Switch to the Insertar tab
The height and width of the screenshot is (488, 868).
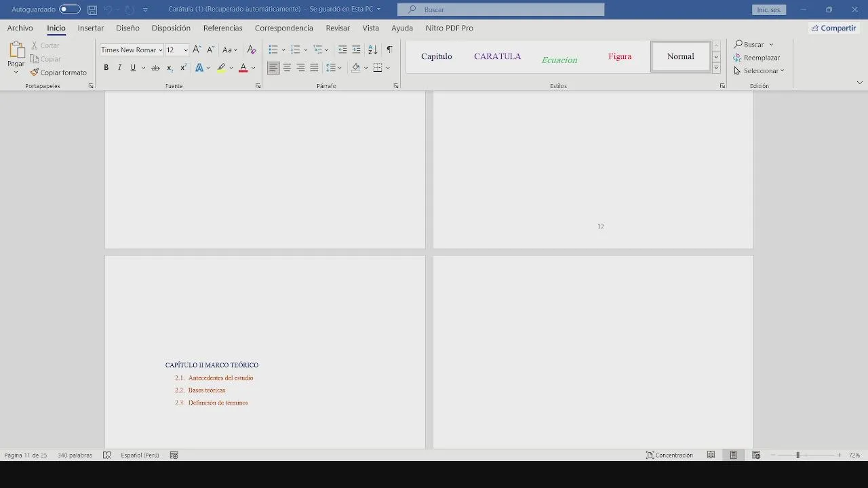pos(91,28)
